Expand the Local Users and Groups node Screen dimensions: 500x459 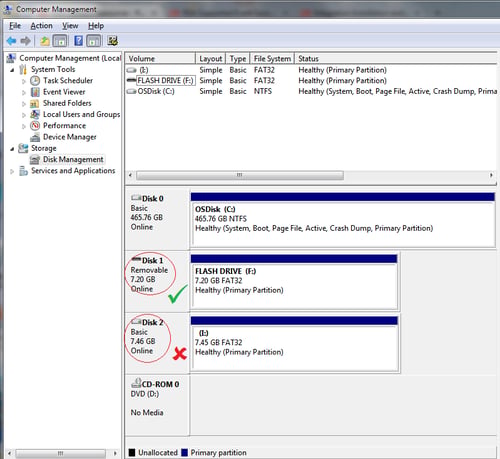[x=24, y=115]
